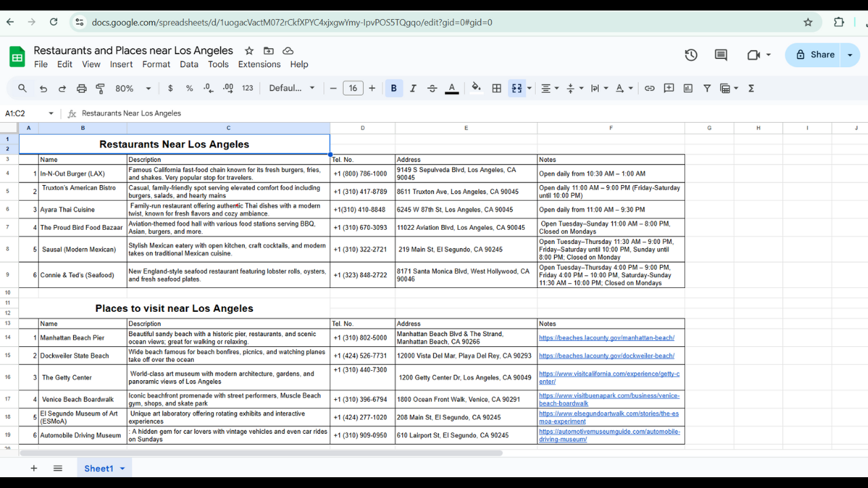Open the comments panel icon
868x488 pixels.
point(721,55)
